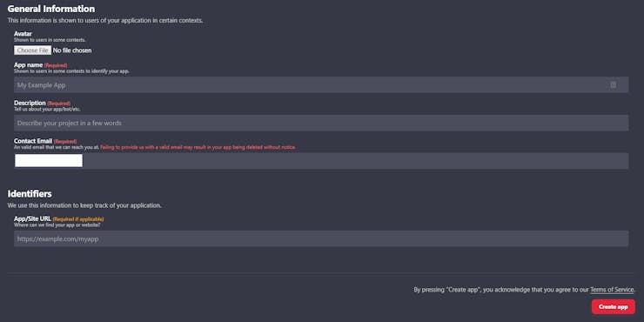Click the red invalid email warning text
This screenshot has width=644, height=322.
[198, 147]
